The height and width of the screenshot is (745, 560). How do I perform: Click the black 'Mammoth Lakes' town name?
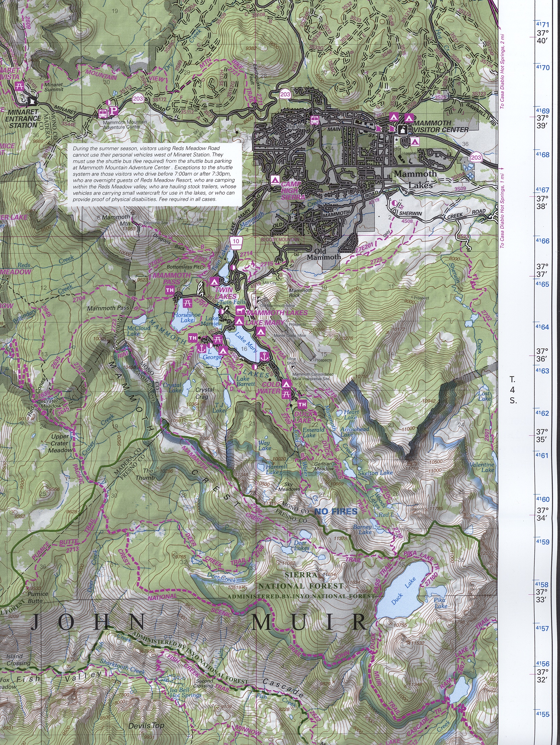(x=416, y=179)
